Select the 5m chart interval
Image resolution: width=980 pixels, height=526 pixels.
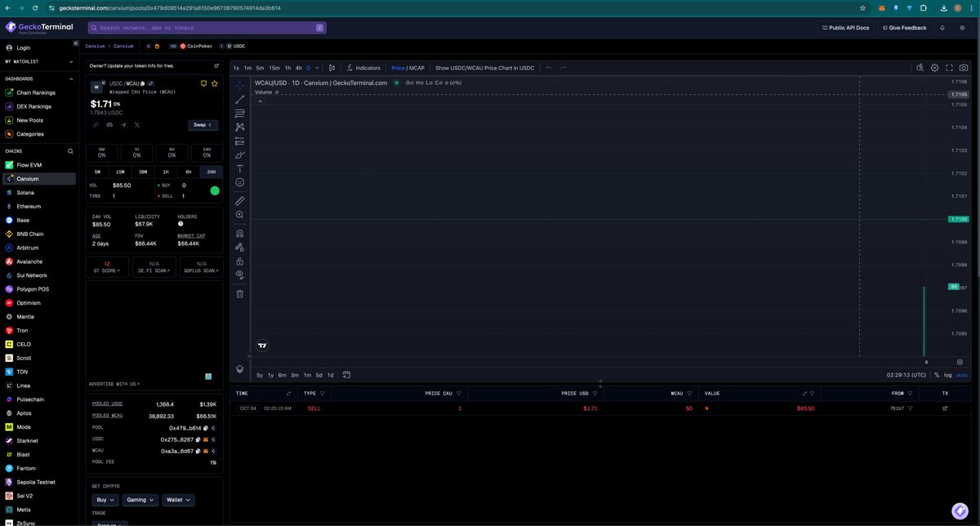pyautogui.click(x=260, y=68)
